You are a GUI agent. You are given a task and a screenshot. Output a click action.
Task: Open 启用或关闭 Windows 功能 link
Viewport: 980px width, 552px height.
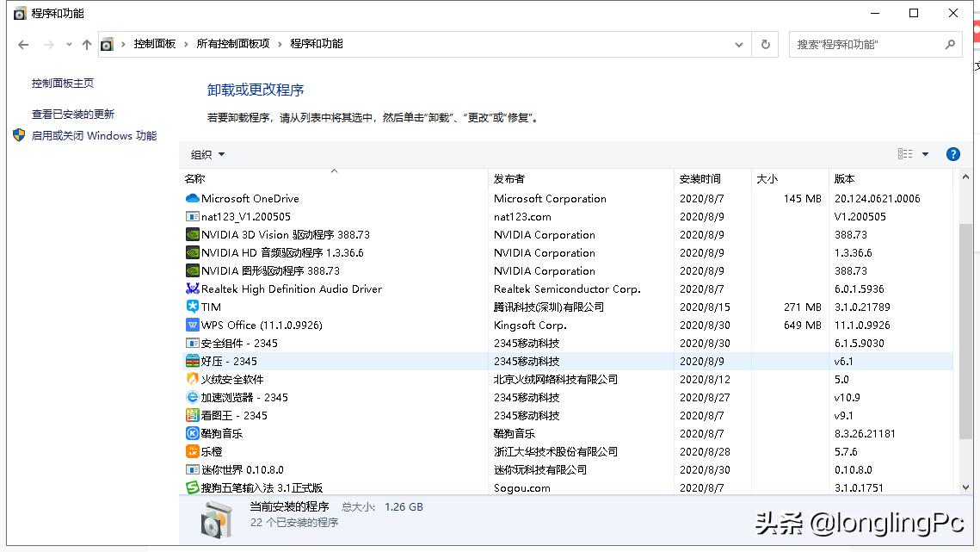tap(91, 135)
